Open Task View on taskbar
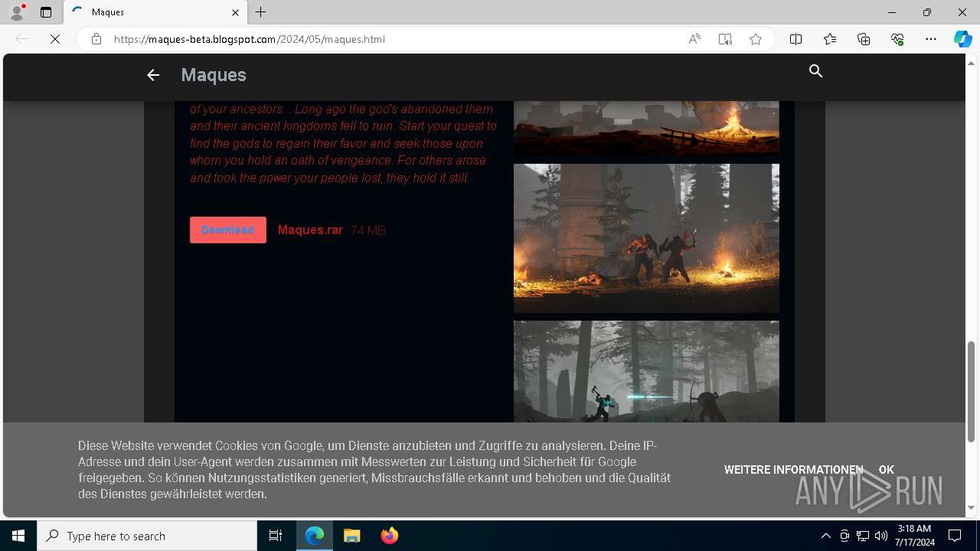980x551 pixels. [x=276, y=536]
